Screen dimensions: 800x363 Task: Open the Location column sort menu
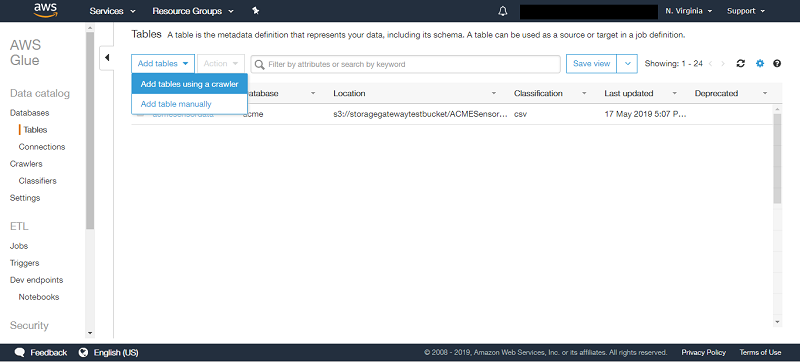click(x=494, y=93)
